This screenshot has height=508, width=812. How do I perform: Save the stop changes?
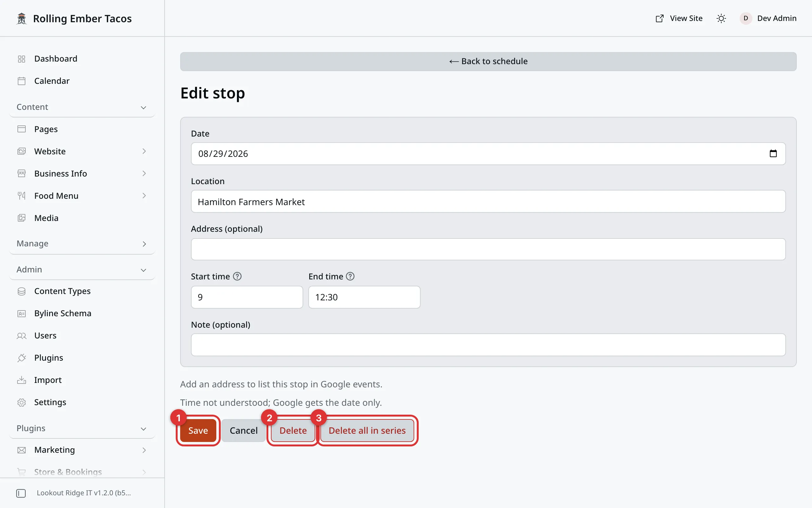pyautogui.click(x=198, y=431)
